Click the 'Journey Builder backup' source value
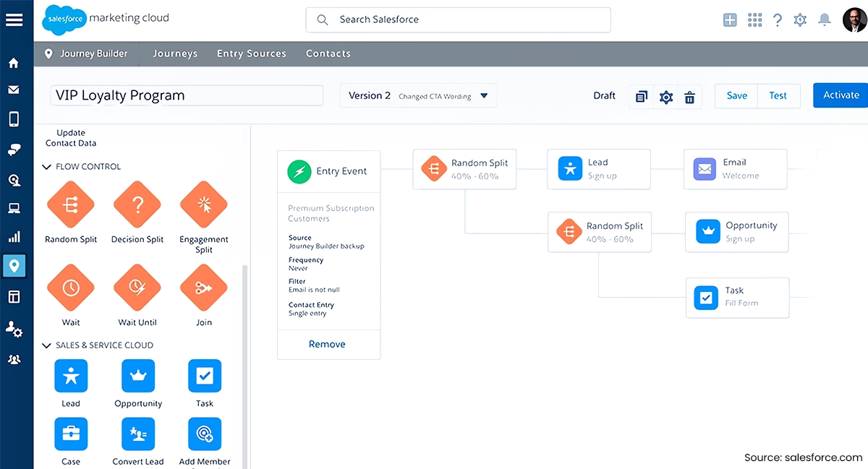Screen dimensions: 868x469 (326, 246)
